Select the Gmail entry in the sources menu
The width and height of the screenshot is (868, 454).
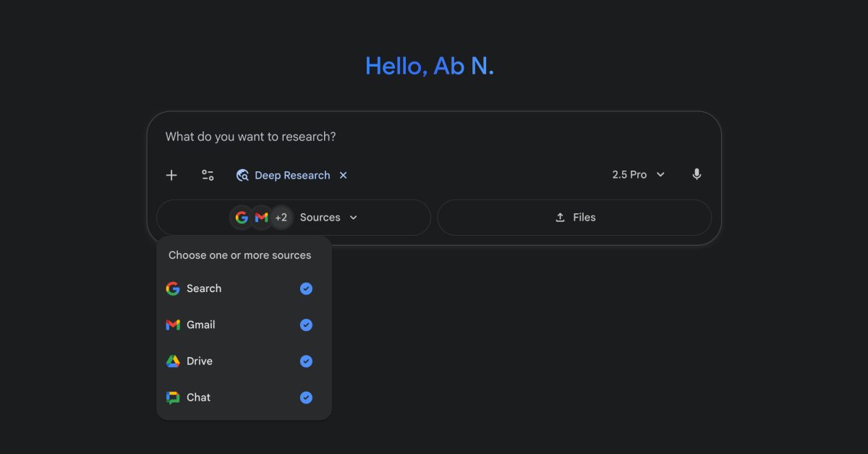202,325
